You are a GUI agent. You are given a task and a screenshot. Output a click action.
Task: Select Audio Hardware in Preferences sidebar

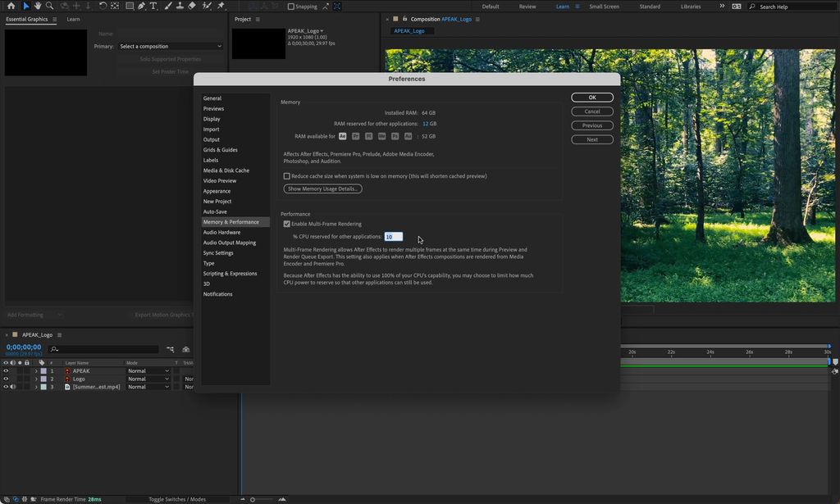point(221,232)
